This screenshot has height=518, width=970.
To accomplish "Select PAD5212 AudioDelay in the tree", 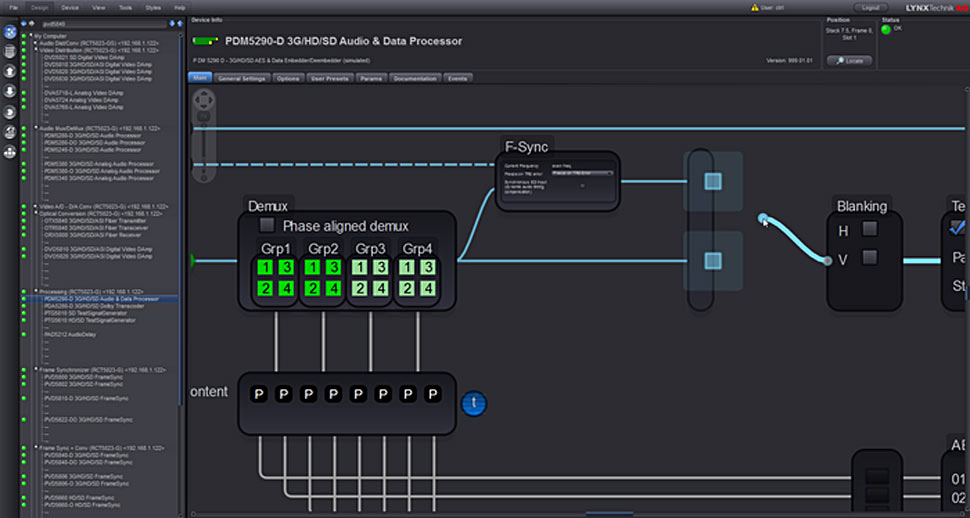I will point(70,334).
